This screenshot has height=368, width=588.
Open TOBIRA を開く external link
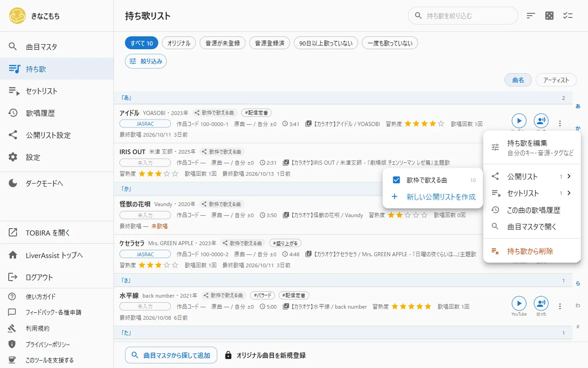click(x=57, y=232)
